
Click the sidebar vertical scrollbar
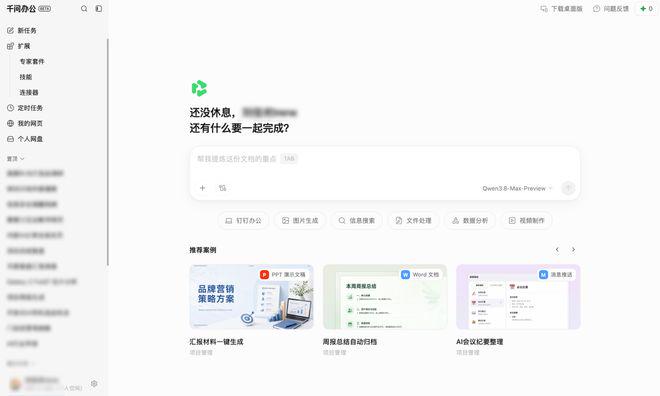[108, 151]
